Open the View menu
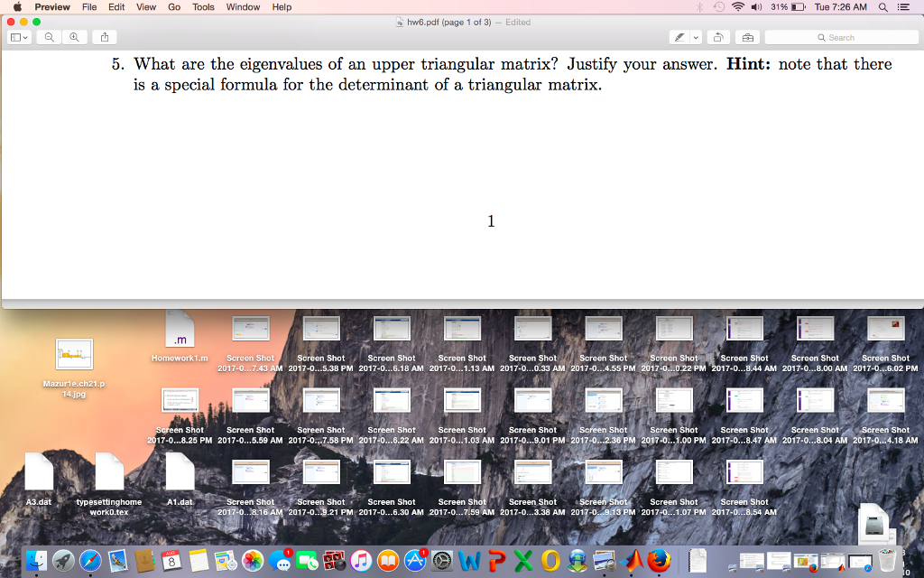The height and width of the screenshot is (578, 924). click(x=146, y=7)
